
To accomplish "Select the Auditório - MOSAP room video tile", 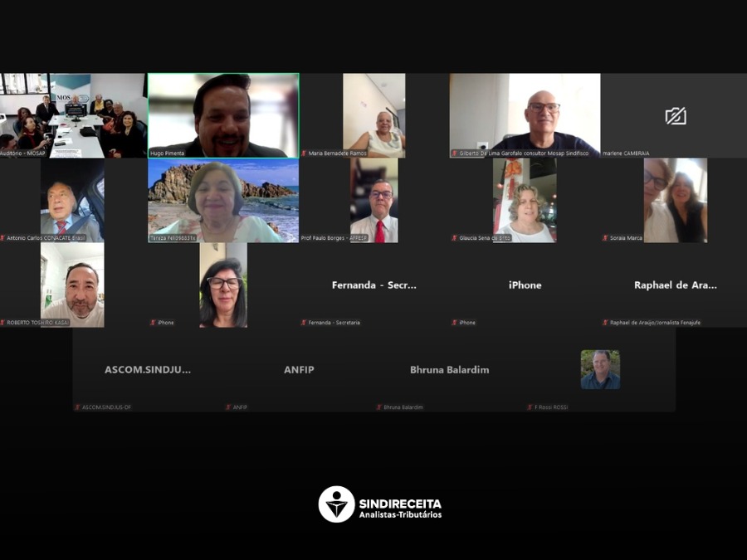I will [x=73, y=114].
